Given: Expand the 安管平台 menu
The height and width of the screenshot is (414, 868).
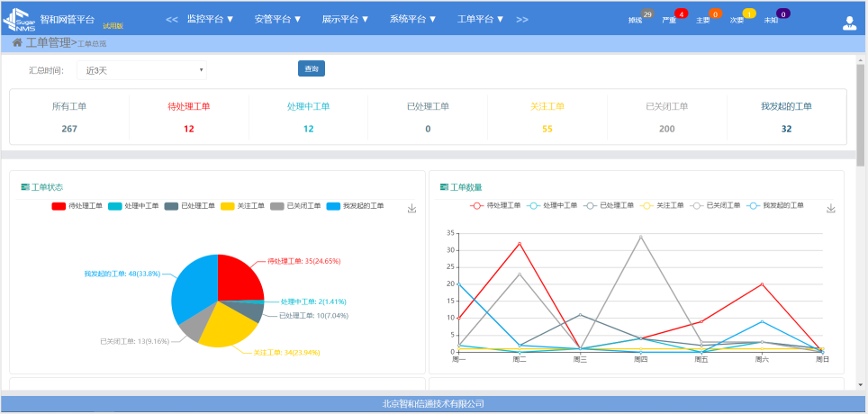Looking at the screenshot, I should point(278,19).
